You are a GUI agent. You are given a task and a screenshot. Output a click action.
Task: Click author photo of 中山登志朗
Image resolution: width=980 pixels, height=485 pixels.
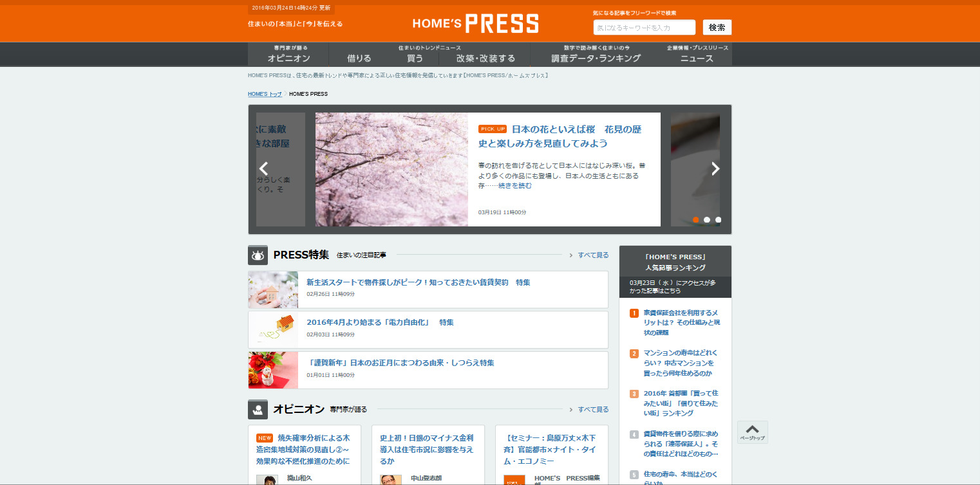[391, 480]
